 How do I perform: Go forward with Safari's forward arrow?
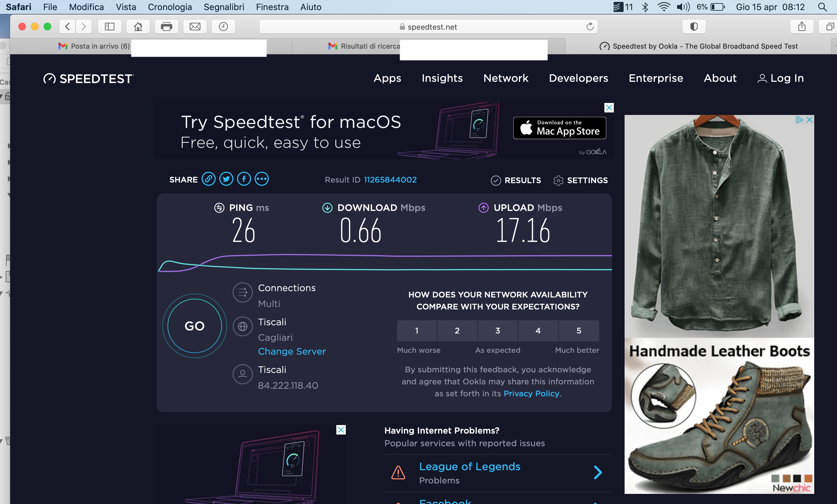[x=83, y=27]
